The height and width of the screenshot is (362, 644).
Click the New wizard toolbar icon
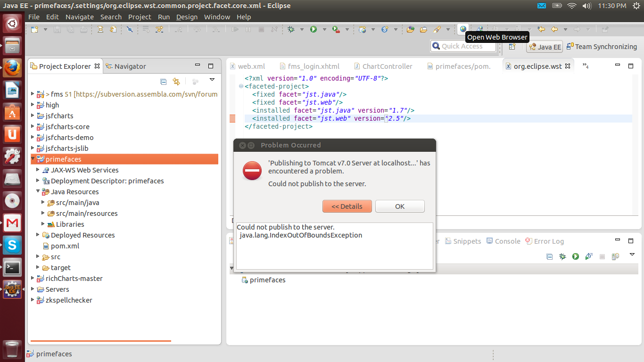click(34, 29)
